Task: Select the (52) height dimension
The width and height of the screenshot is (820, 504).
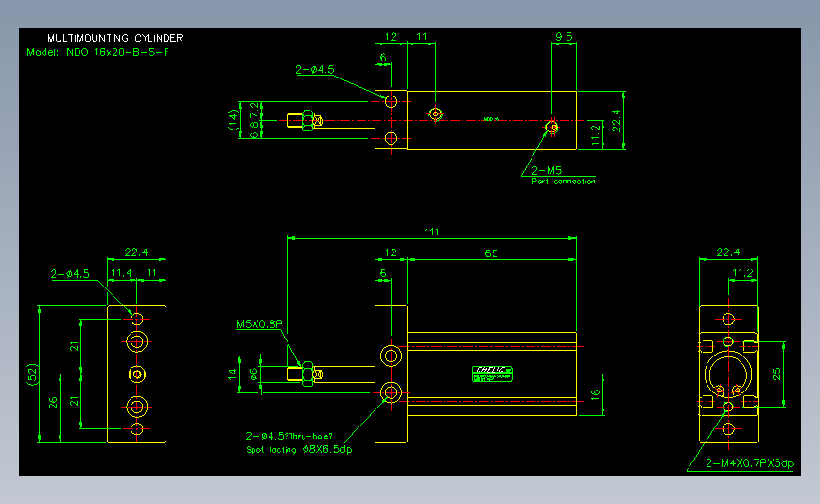Action: point(32,374)
